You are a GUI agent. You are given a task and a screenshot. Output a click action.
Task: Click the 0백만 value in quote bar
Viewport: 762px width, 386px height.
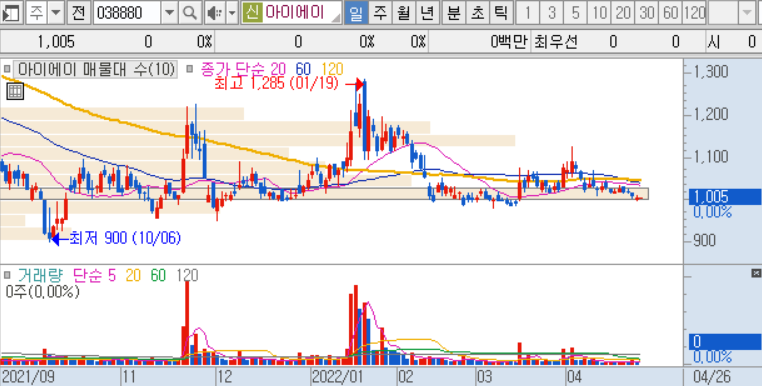coord(509,42)
